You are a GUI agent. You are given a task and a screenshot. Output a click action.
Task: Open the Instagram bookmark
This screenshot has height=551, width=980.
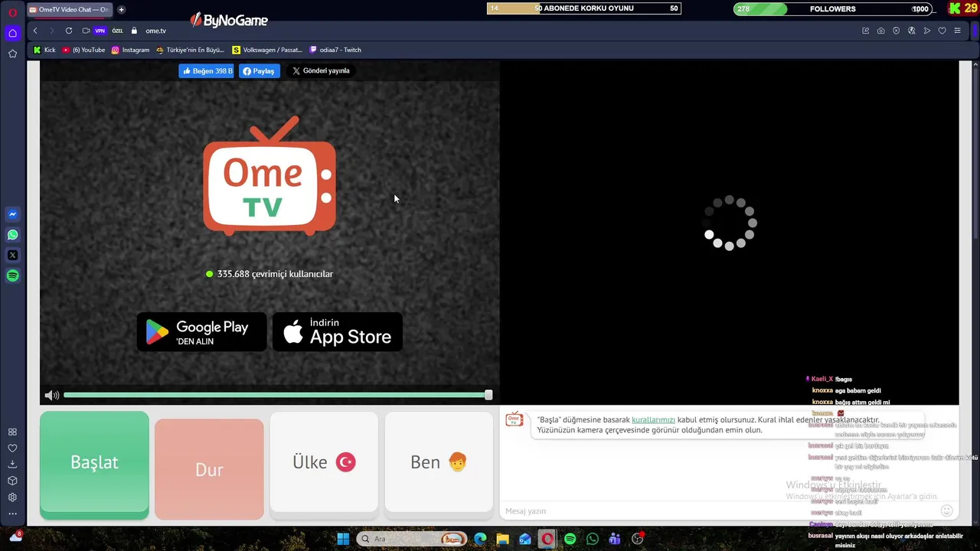(130, 50)
